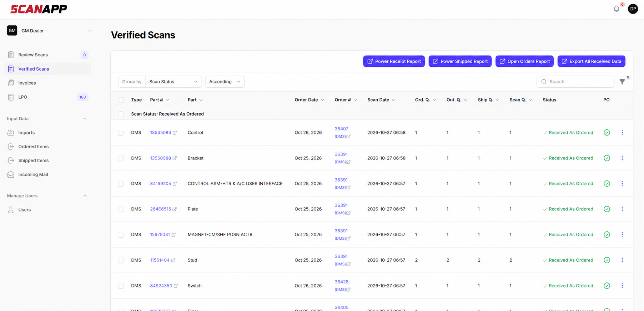Image resolution: width=644 pixels, height=311 pixels.
Task: Click the filter funnel icon
Action: point(622,82)
